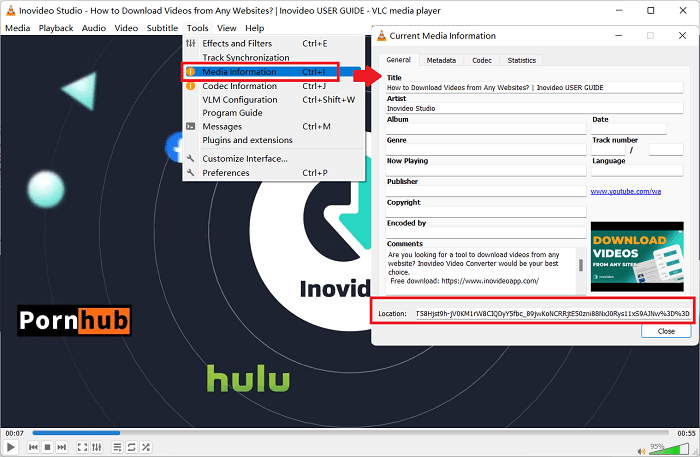Open Plugins and extensions entry

[273, 140]
